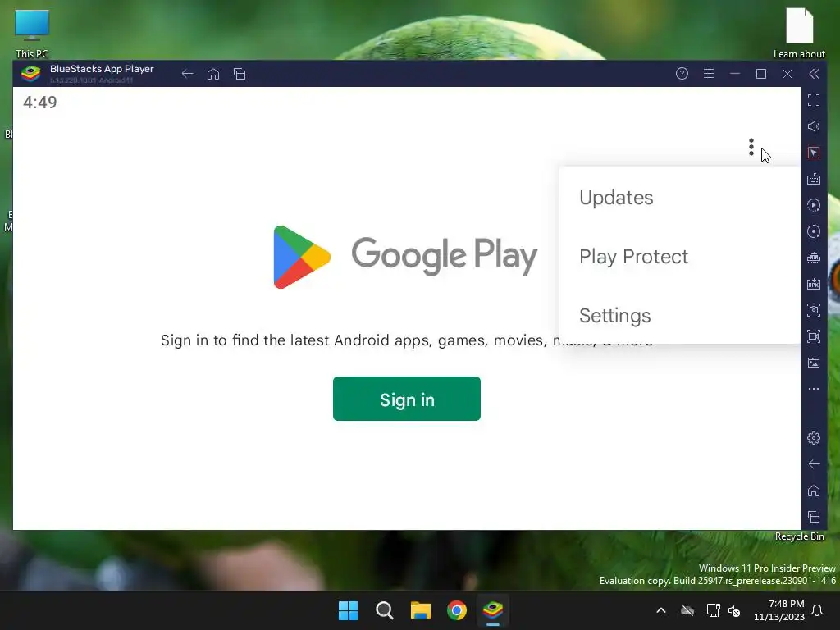Select the This PC desktop icon
This screenshot has height=630, width=840.
point(32,33)
